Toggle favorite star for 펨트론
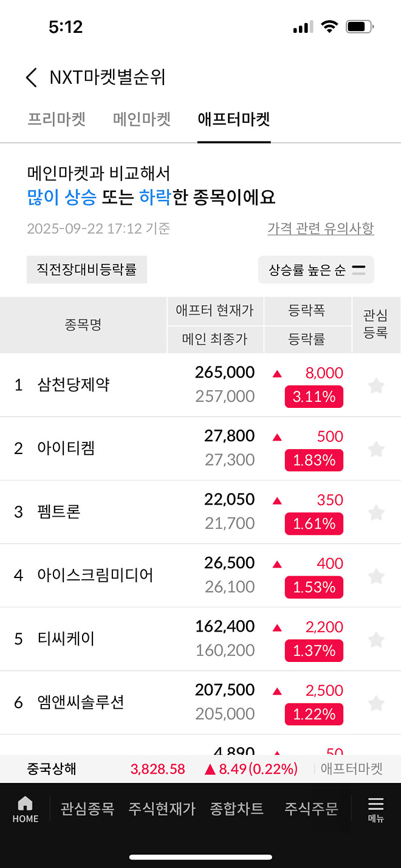The image size is (401, 868). pos(376,512)
